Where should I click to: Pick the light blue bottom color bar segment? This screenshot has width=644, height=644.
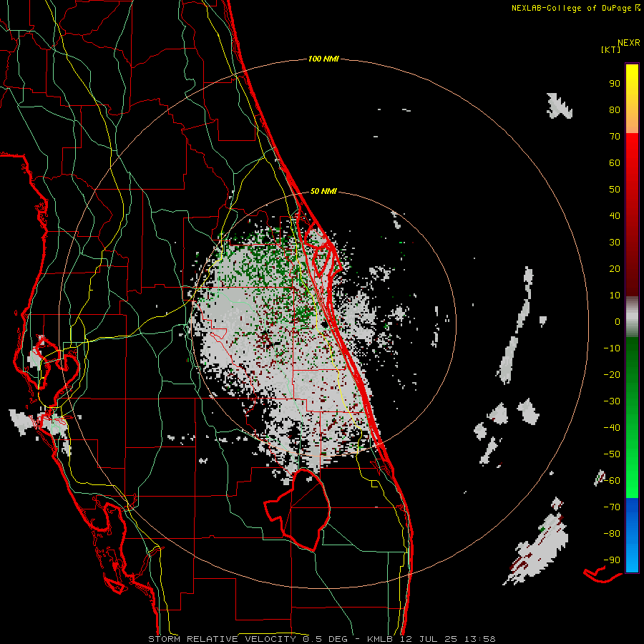tap(632, 557)
